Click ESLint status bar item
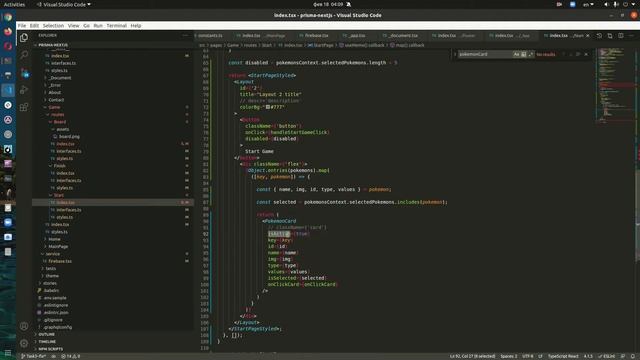The height and width of the screenshot is (360, 640). [607, 356]
